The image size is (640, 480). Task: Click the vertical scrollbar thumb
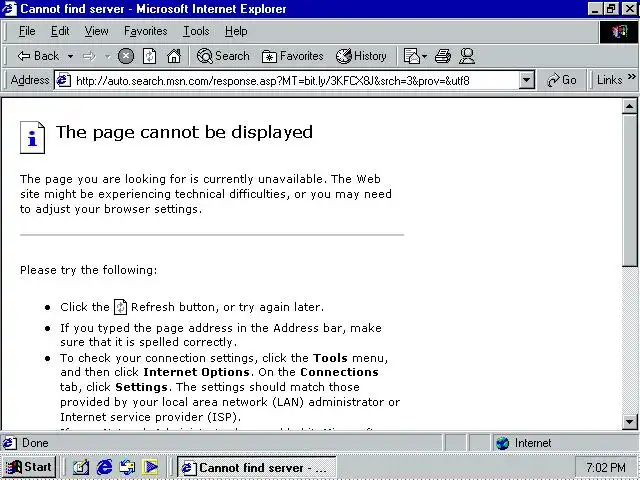coord(629,191)
